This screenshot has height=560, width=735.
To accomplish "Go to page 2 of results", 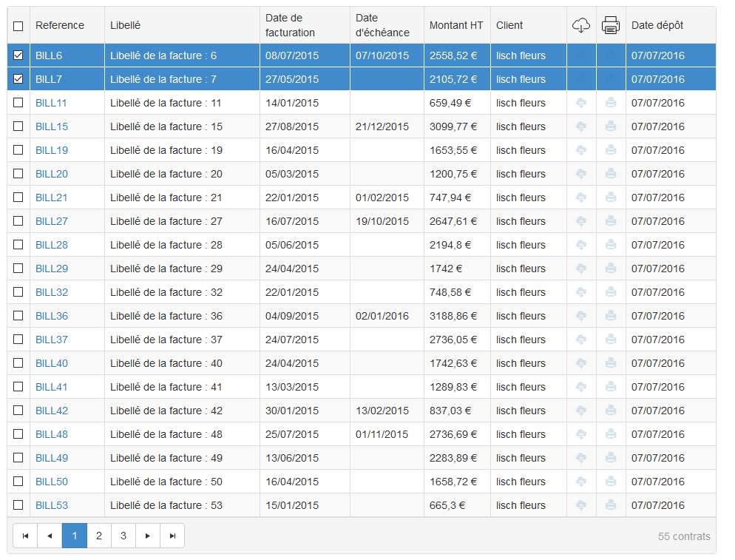I will click(x=99, y=536).
